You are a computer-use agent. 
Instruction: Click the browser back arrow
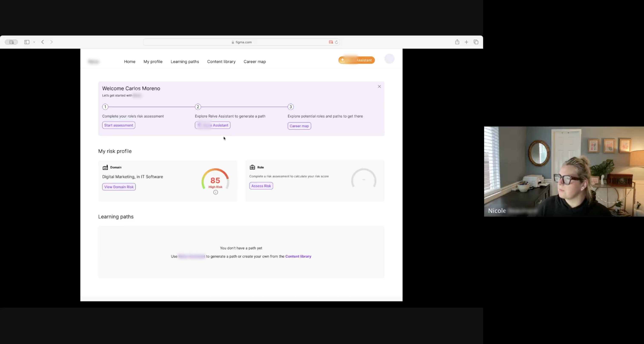click(x=43, y=42)
